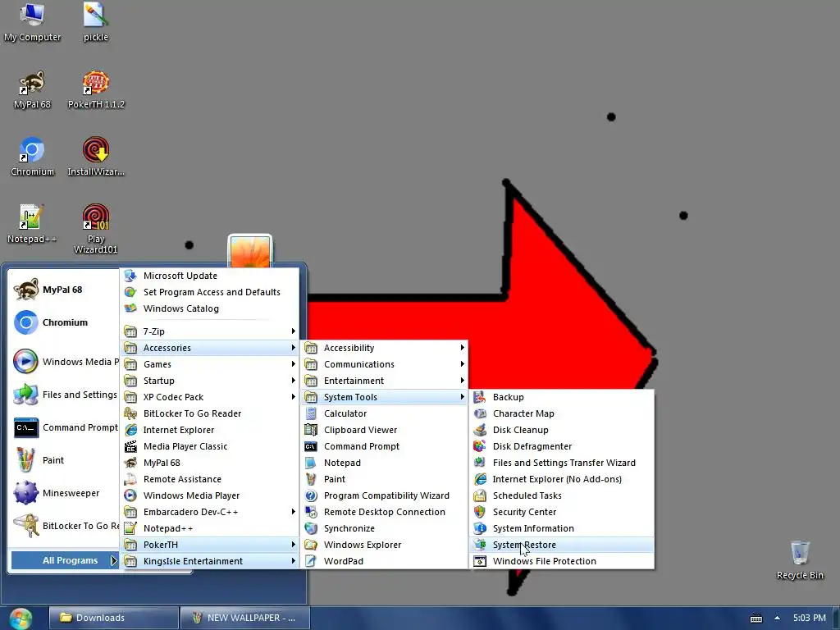This screenshot has height=630, width=840.
Task: Expand KingsIsle Entertainment folder
Action: (x=209, y=561)
